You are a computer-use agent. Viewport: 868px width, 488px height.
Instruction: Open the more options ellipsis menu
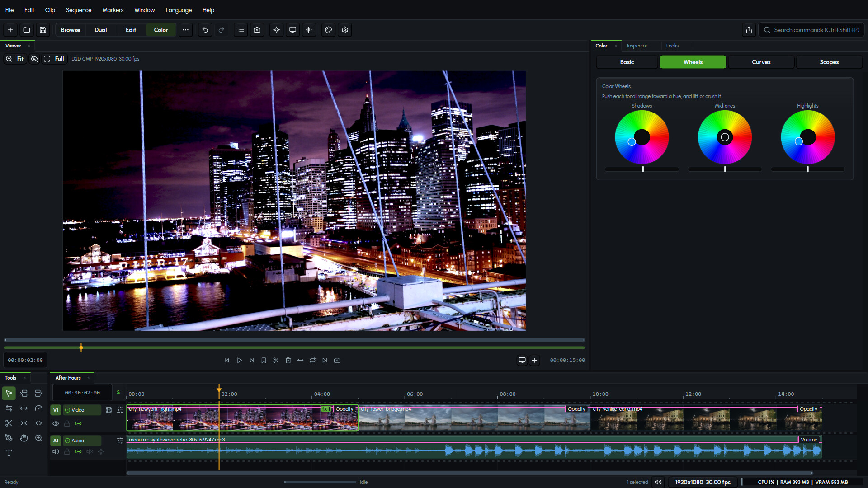[186, 30]
